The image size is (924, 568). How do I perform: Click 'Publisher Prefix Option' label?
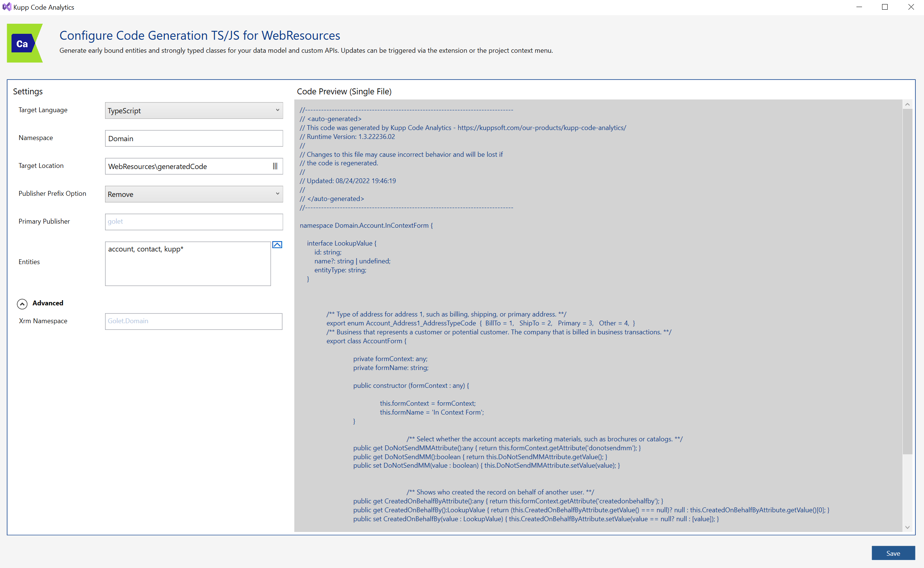[x=53, y=194]
